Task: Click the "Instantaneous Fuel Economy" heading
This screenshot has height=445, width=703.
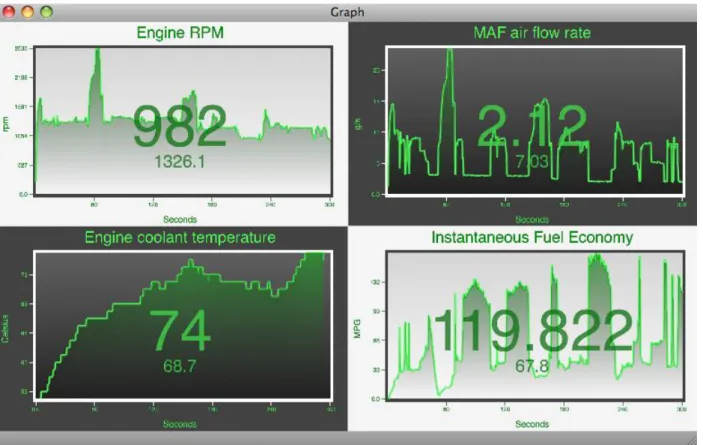Action: point(532,237)
